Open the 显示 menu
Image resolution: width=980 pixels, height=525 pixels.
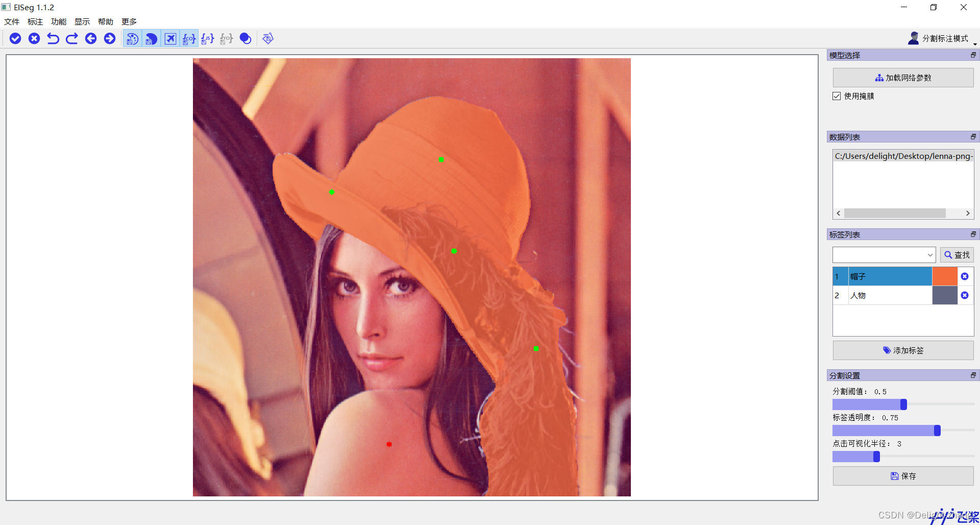tap(82, 21)
